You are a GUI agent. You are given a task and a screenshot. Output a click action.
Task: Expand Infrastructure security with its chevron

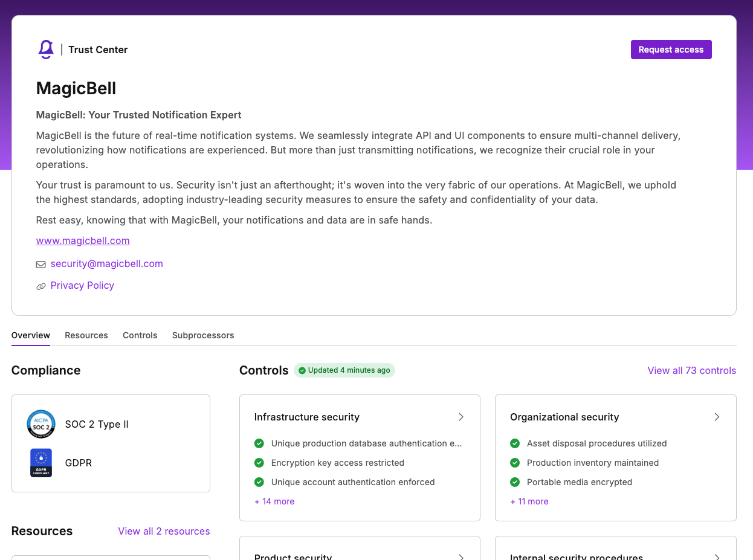(x=461, y=417)
